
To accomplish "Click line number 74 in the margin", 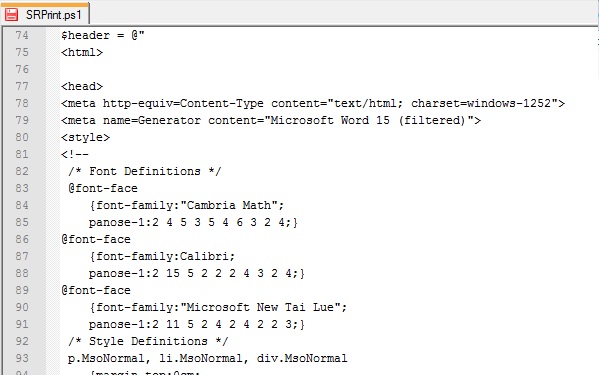I will (22, 35).
